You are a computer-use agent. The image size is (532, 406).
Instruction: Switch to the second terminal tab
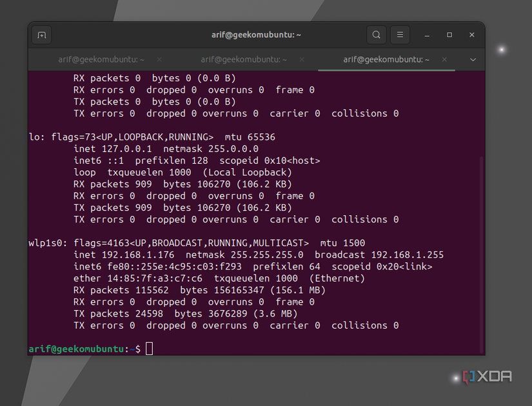(x=244, y=60)
